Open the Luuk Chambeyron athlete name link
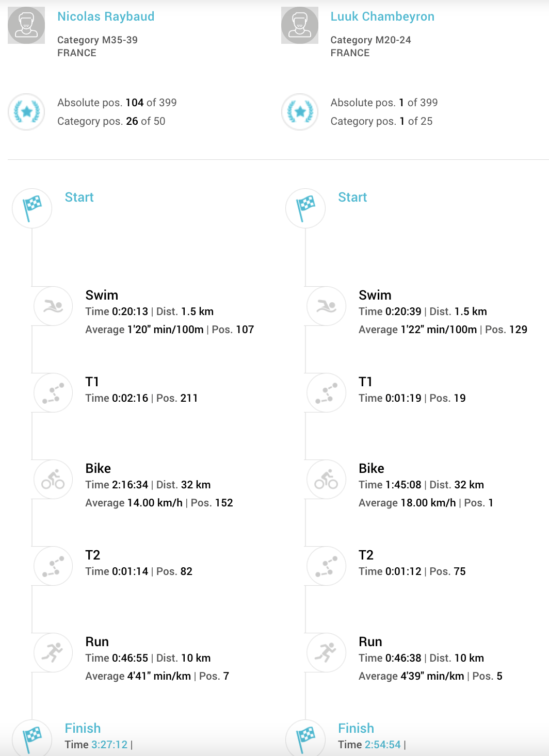The height and width of the screenshot is (756, 549). click(x=382, y=17)
